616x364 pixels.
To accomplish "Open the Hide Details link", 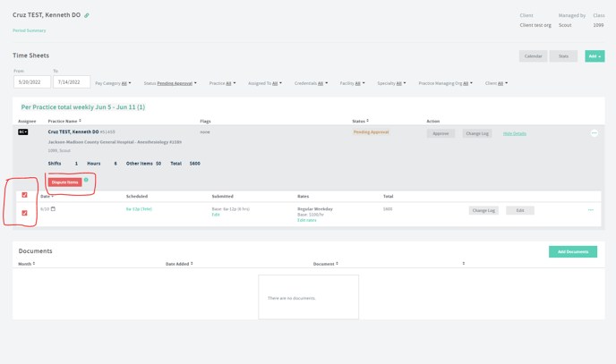I will [515, 133].
